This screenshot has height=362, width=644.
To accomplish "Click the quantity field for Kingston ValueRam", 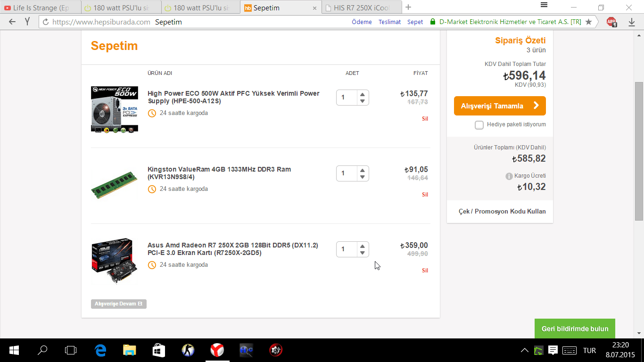I will 347,173.
